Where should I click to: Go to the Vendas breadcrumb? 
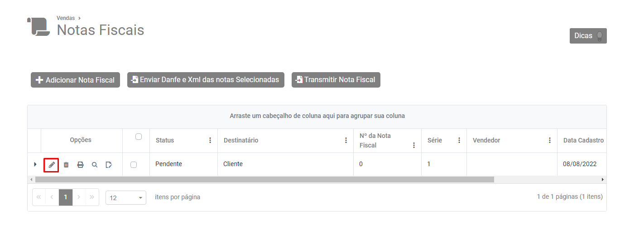pyautogui.click(x=66, y=18)
